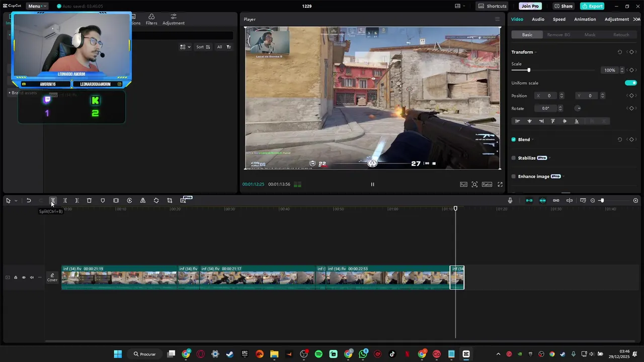Click the Delete left (trim left) tool
This screenshot has height=362, width=644.
(65, 201)
